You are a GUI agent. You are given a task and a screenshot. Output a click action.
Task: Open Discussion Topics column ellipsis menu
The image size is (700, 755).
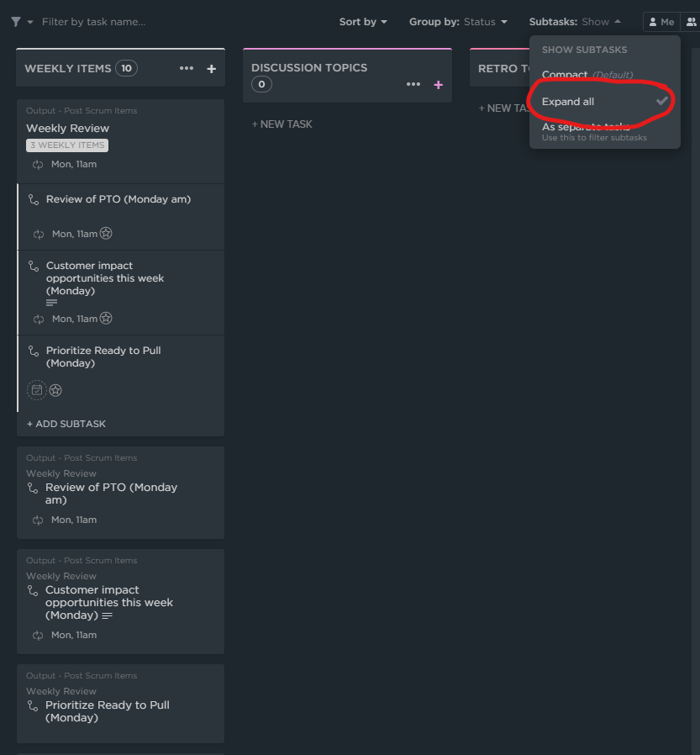coord(413,85)
